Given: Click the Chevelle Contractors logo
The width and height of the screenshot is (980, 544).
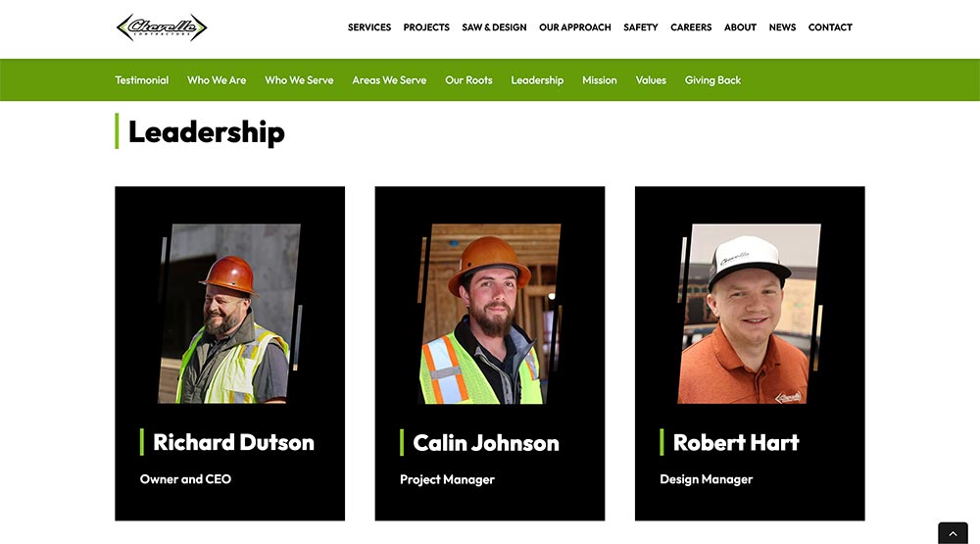Looking at the screenshot, I should click(x=162, y=27).
